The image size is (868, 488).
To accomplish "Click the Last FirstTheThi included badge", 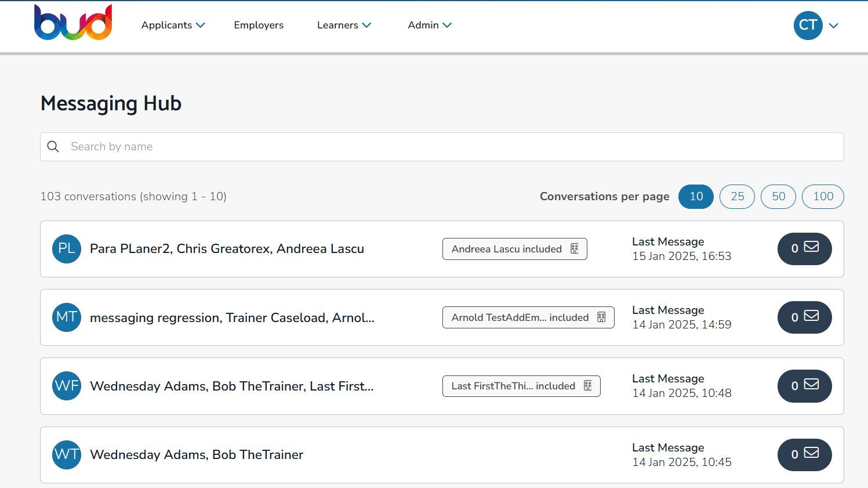I will click(521, 386).
